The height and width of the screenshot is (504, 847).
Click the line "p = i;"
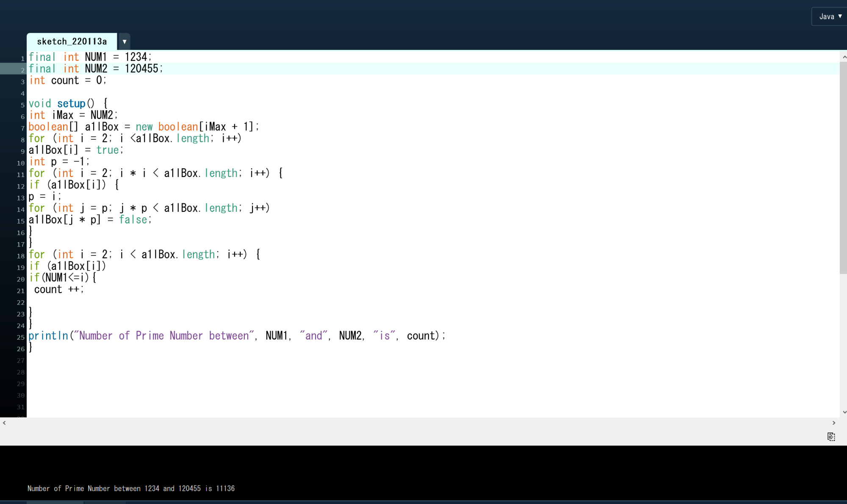click(x=44, y=197)
